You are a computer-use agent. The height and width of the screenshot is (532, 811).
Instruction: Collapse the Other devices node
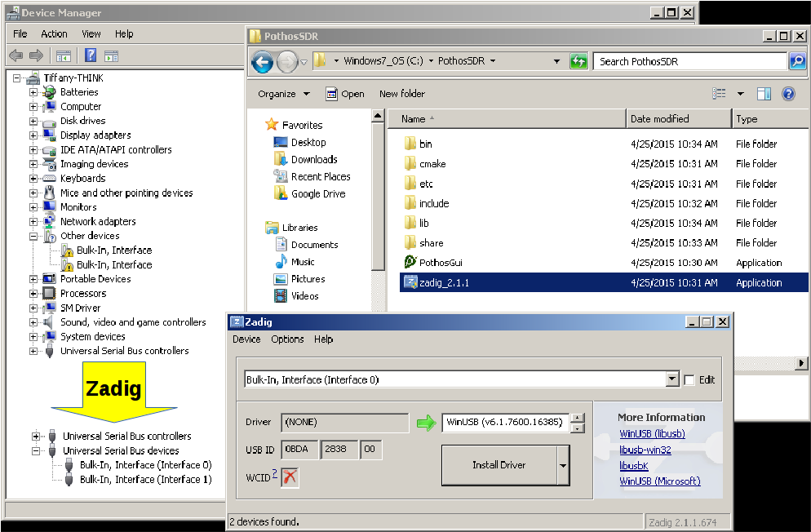click(x=33, y=236)
